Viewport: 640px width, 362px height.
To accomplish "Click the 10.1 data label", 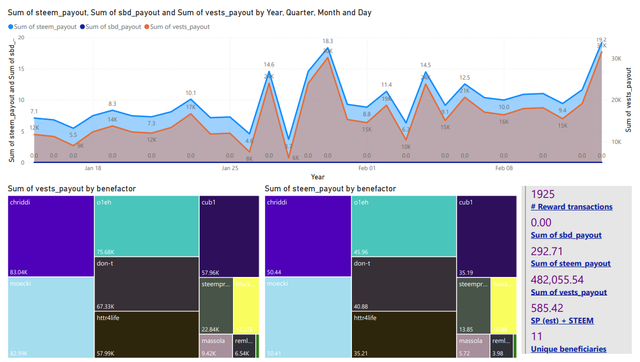I will 191,93.
